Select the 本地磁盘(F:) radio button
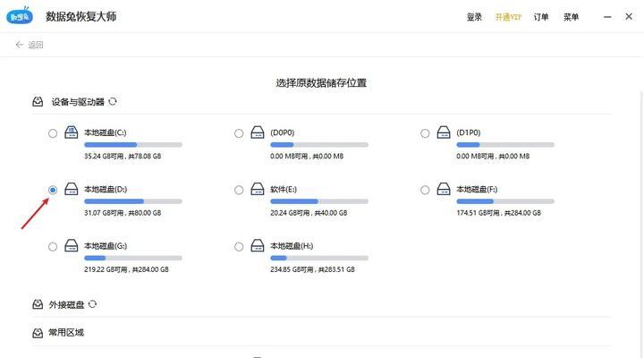 425,190
